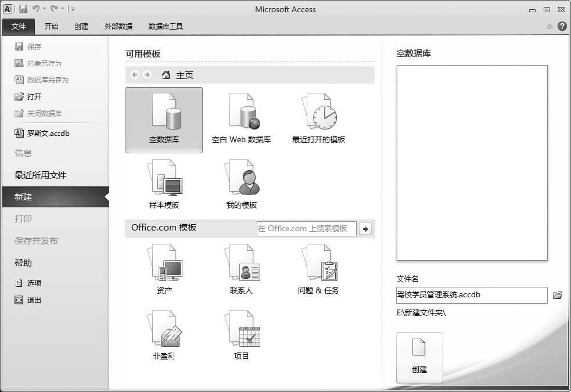Select the 问题 & 任务 template
The height and width of the screenshot is (392, 571).
click(x=319, y=269)
